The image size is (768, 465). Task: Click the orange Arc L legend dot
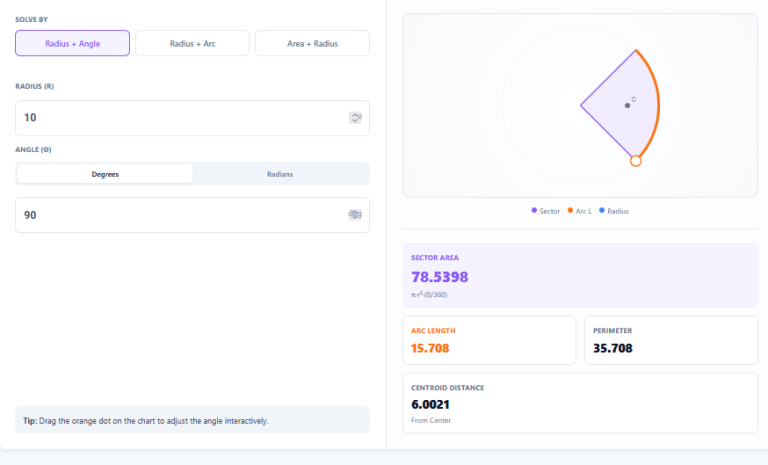pyautogui.click(x=570, y=211)
